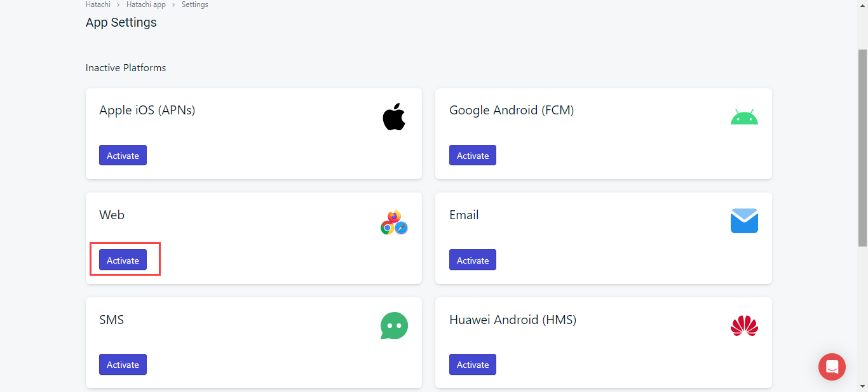Activate the Google Android (FCM) platform
Viewport: 868px width, 392px height.
472,156
